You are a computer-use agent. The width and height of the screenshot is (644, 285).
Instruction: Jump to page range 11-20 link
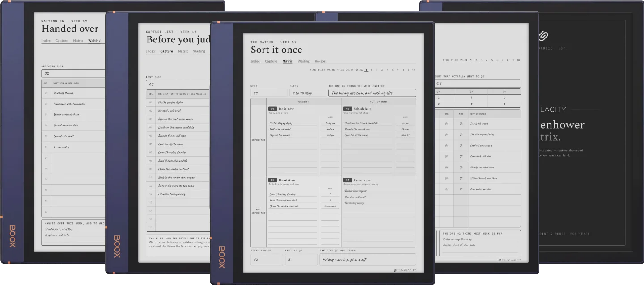click(x=322, y=70)
